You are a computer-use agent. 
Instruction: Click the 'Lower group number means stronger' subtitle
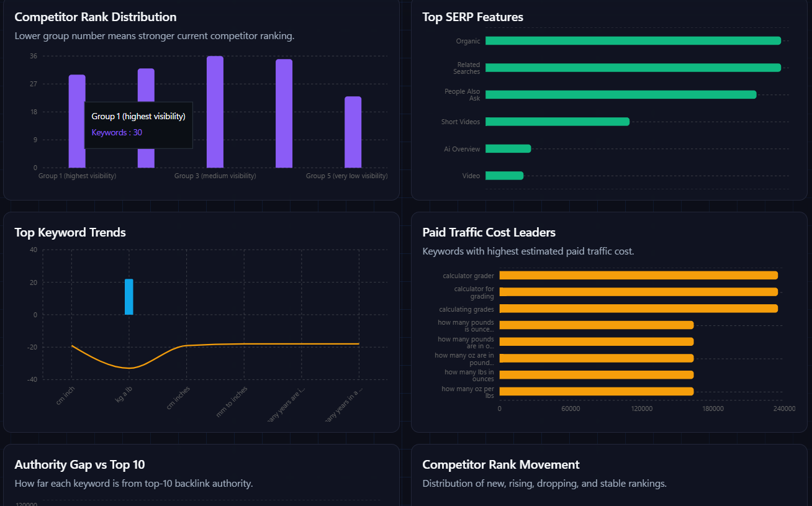(x=155, y=36)
